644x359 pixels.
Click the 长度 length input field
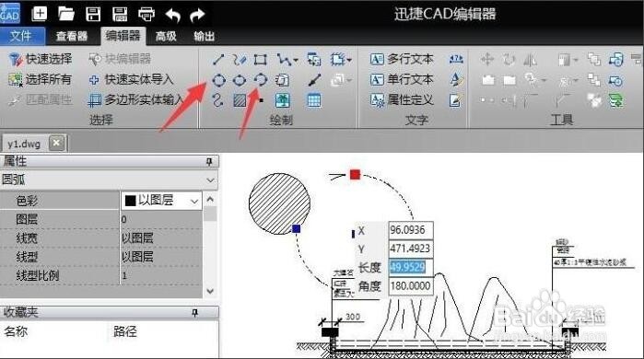410,268
